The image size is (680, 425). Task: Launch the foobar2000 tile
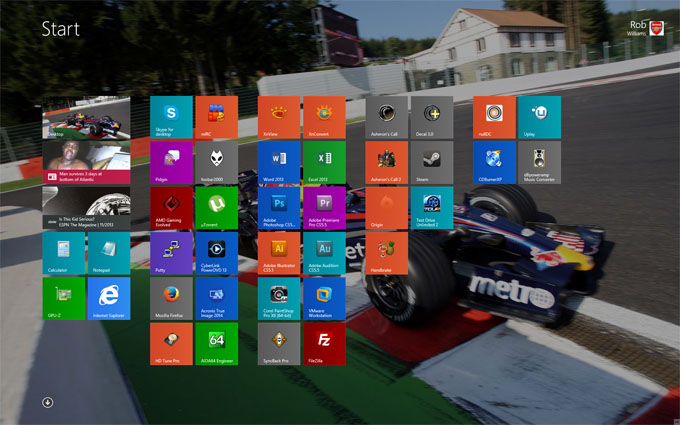(x=216, y=163)
